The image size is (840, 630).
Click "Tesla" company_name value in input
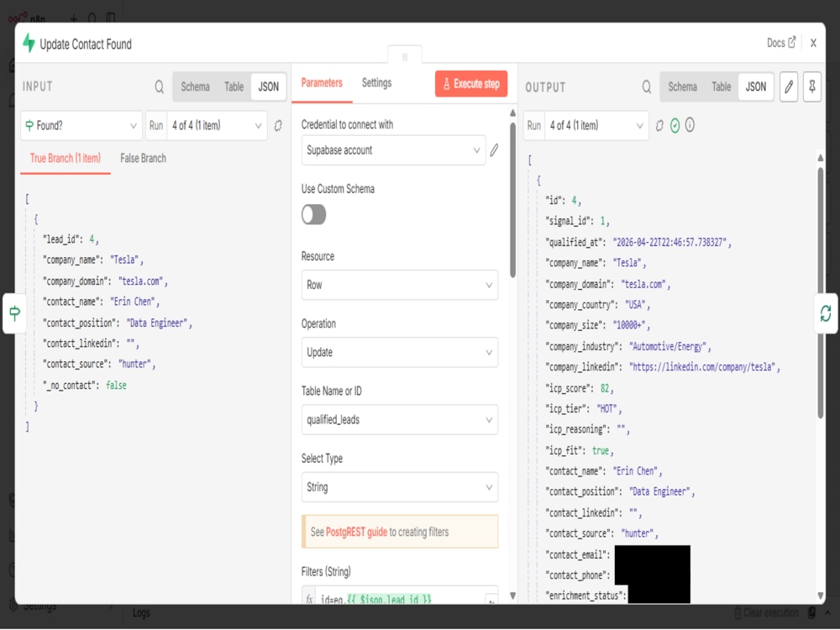pyautogui.click(x=124, y=260)
